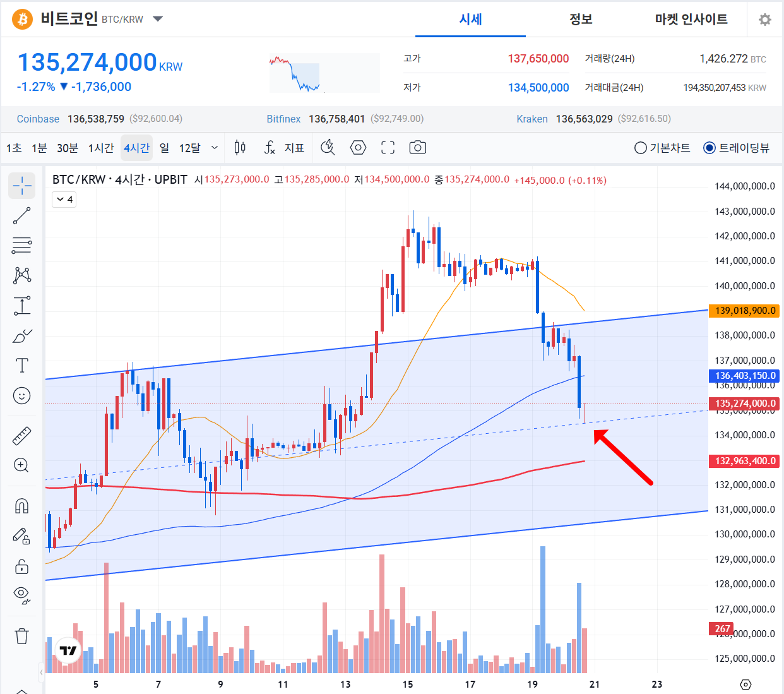Toggle visibility of all drawings eye icon

21,594
